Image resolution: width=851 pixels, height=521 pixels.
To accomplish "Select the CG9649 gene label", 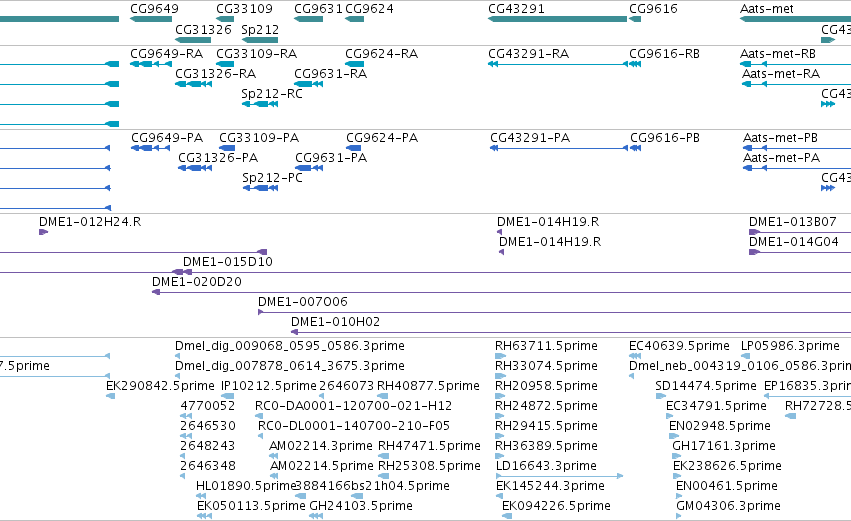I will (x=155, y=9).
